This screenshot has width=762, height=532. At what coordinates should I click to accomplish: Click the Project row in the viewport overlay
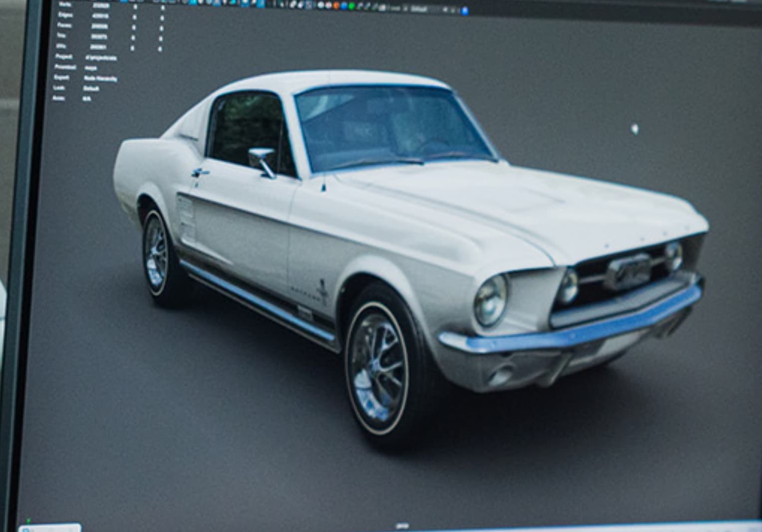click(86, 57)
